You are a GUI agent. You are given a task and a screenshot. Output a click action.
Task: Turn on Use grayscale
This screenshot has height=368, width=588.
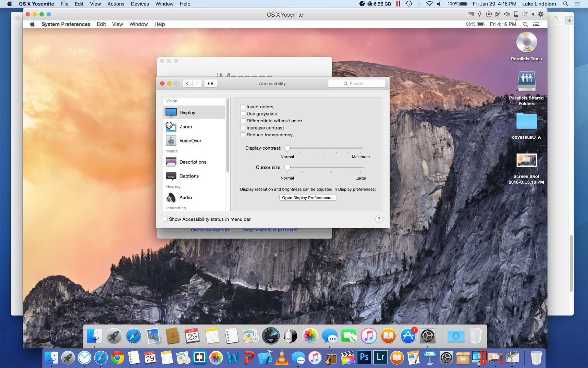(243, 114)
